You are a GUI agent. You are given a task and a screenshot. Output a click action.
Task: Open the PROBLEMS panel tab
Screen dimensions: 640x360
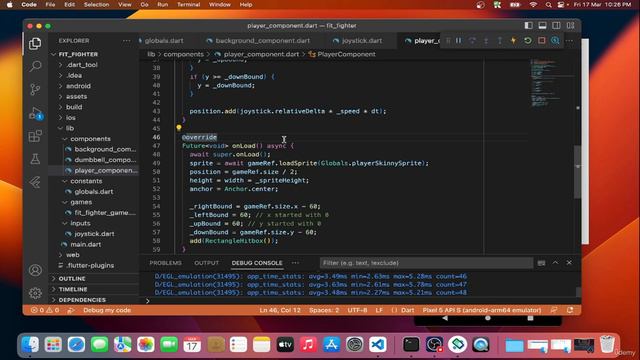coord(165,263)
